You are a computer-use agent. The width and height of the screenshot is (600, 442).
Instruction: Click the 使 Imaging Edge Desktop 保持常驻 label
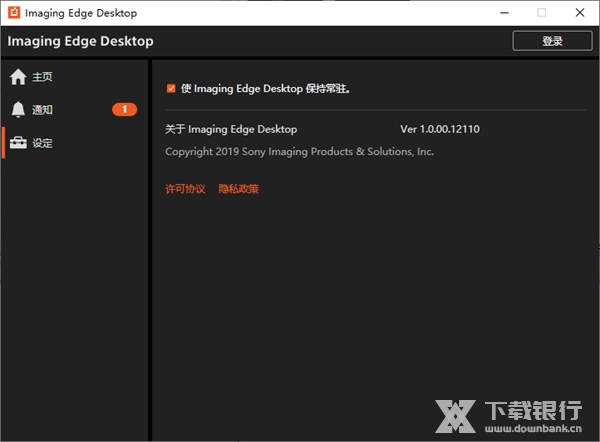265,88
